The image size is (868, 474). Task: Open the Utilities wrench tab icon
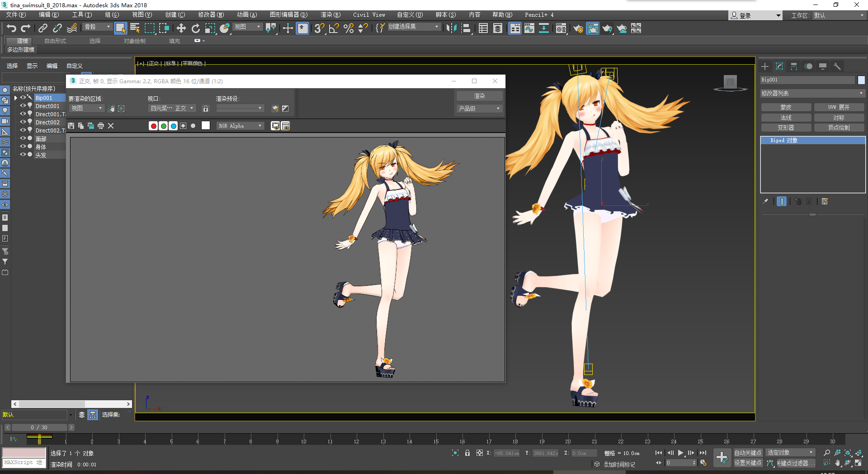pos(837,66)
